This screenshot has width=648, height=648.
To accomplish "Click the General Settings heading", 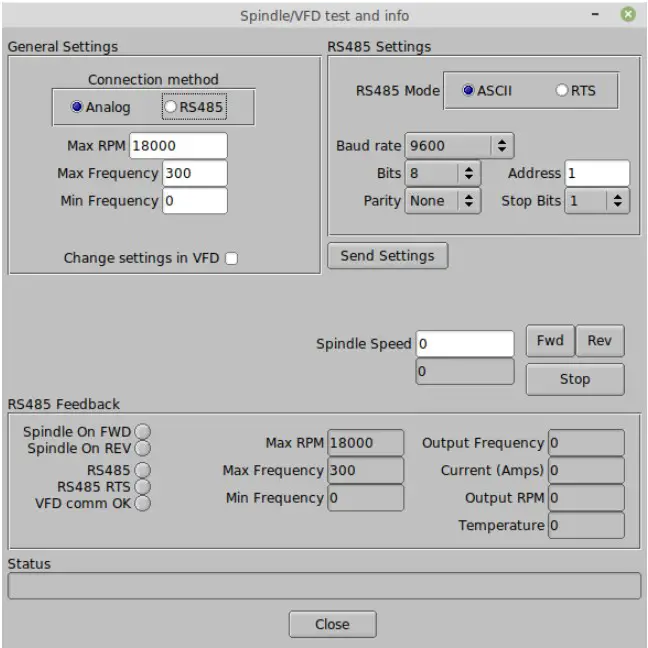I will 63,47.
